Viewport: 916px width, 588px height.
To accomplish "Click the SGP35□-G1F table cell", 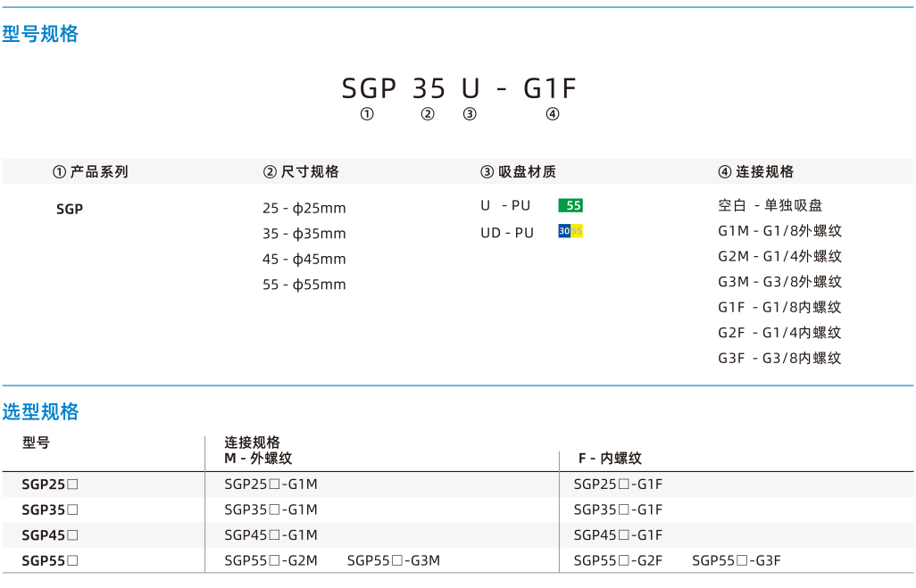I will tap(618, 509).
